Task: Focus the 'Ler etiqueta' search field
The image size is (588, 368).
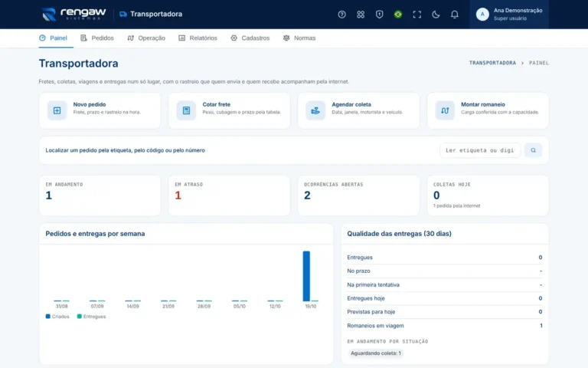Action: pos(480,150)
